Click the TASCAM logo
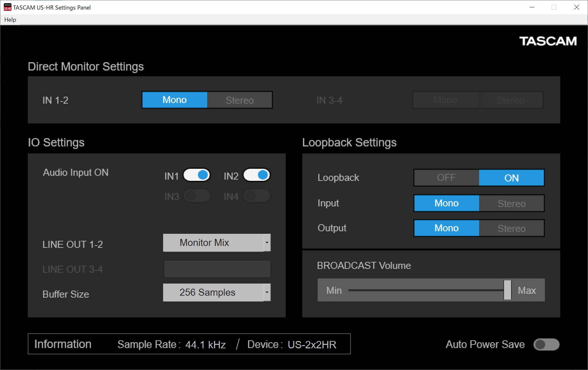Image resolution: width=588 pixels, height=370 pixels. [x=548, y=41]
